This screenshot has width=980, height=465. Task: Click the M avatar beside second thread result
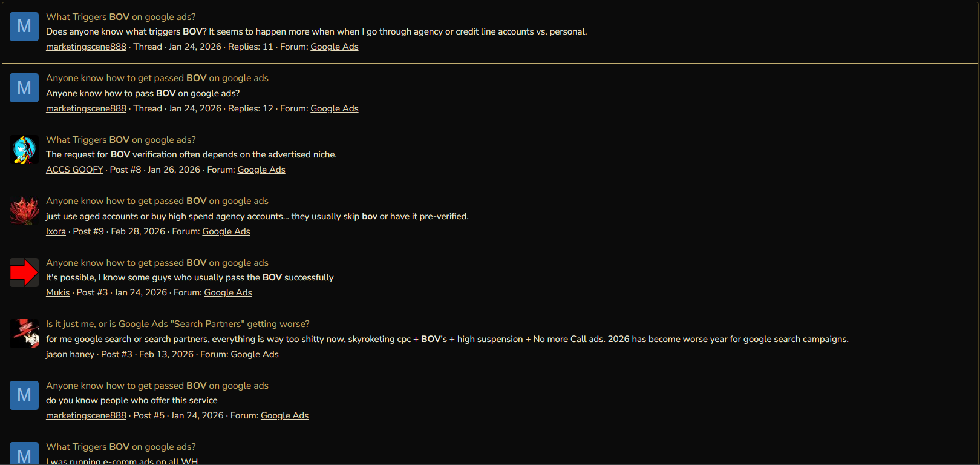coord(24,88)
